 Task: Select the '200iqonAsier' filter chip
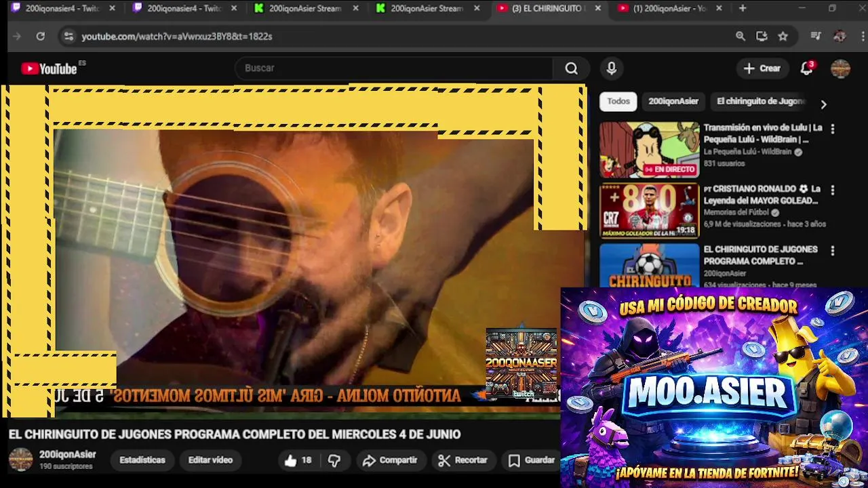pyautogui.click(x=673, y=102)
